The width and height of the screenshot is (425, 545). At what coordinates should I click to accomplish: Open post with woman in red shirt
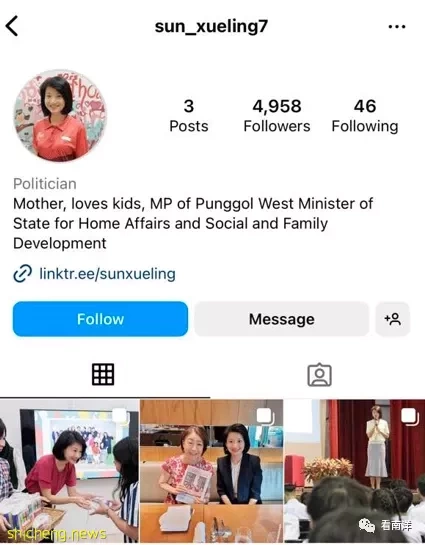pos(69,471)
